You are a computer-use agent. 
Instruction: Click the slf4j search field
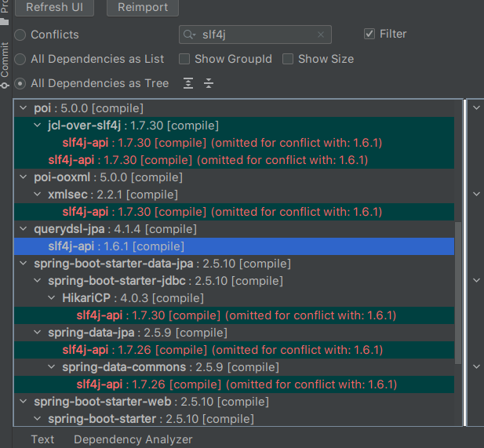(255, 35)
